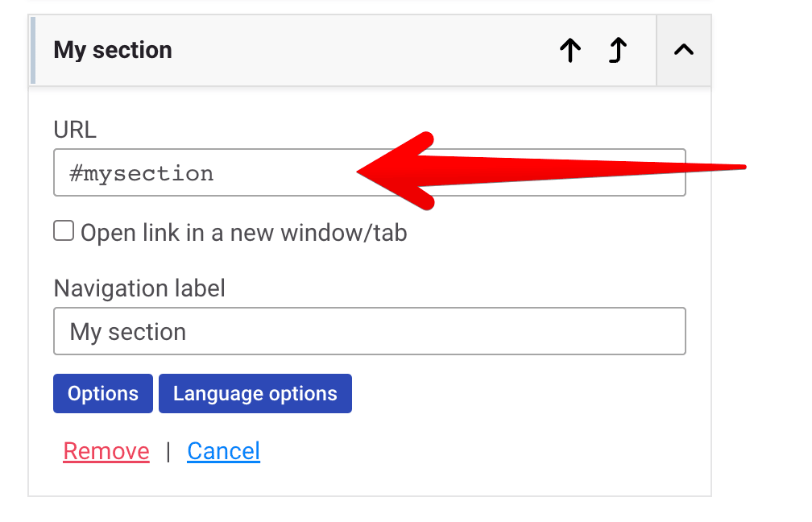Viewport: 812px width, 522px height.
Task: Cancel the menu item changes
Action: [x=224, y=451]
